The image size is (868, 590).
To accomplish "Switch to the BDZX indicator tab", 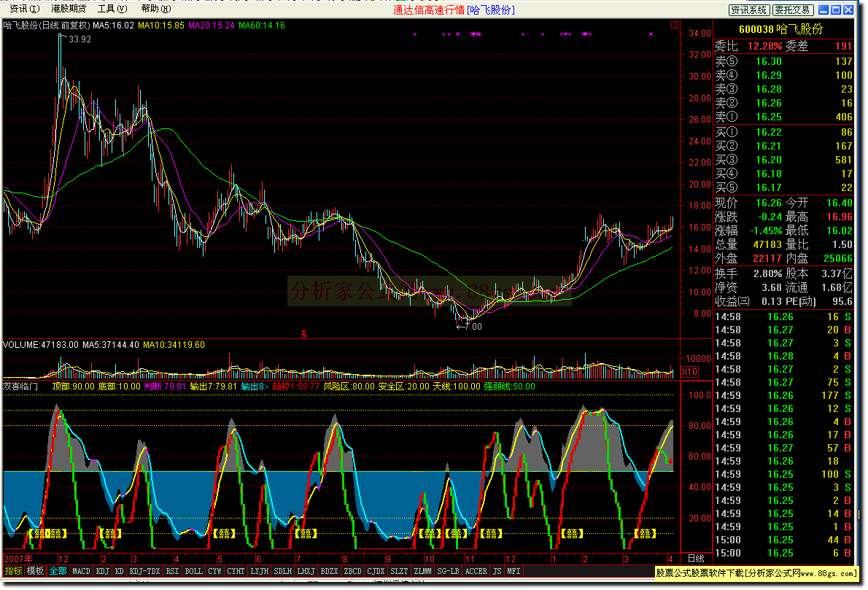I will (x=330, y=571).
